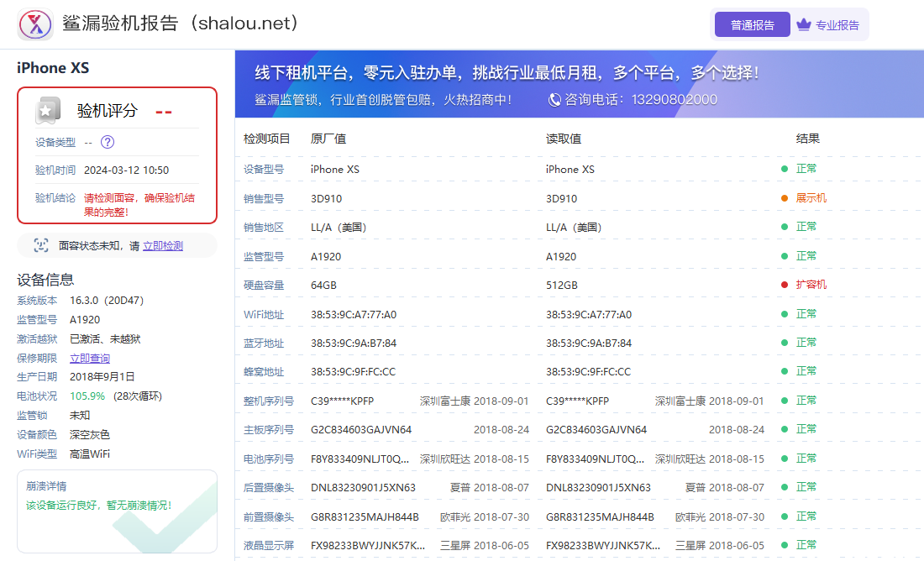
Task: Select the 原厂值 column header
Action: (328, 139)
